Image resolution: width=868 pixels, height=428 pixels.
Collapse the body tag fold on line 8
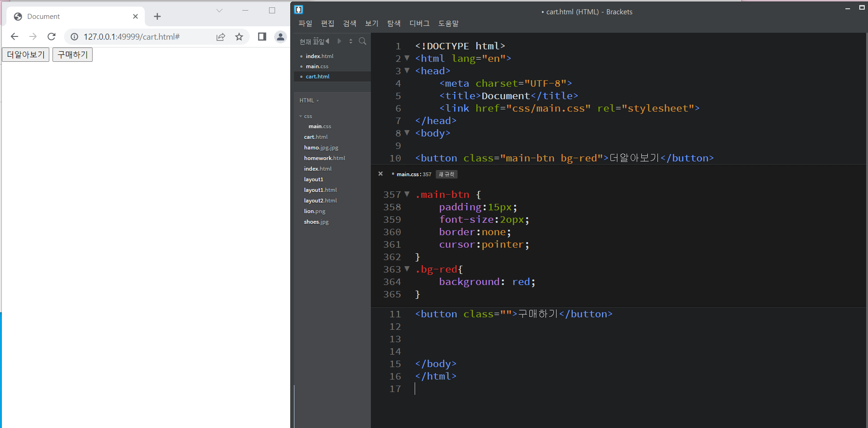pyautogui.click(x=407, y=133)
